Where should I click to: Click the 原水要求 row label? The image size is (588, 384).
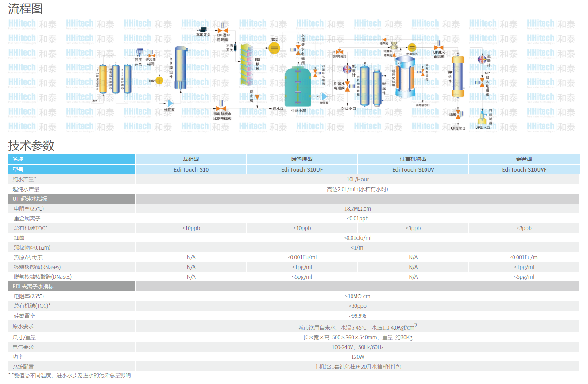23,326
